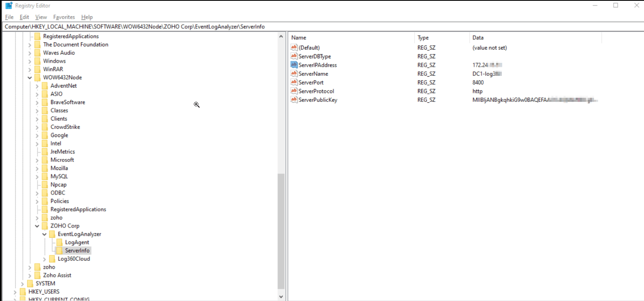Click the tree scrollbar up arrow
Viewport: 644px width, 301px height.
coord(281,37)
